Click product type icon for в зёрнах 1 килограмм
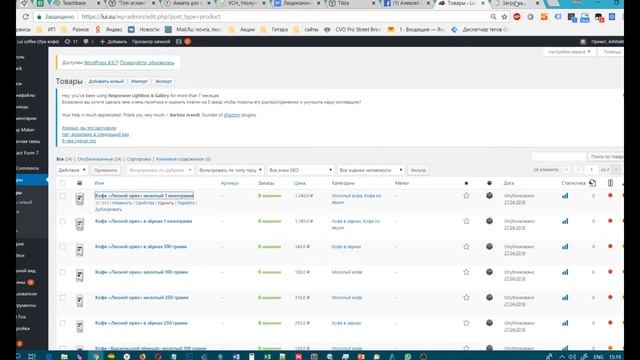The image size is (640, 360). [489, 221]
